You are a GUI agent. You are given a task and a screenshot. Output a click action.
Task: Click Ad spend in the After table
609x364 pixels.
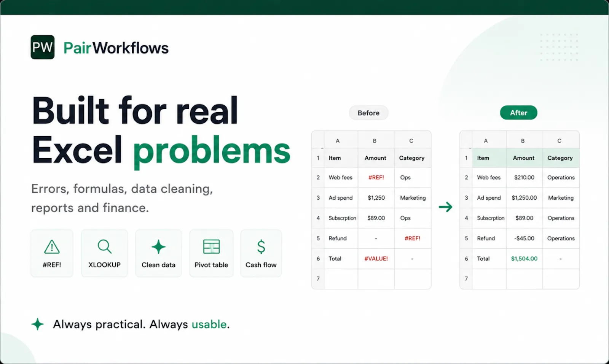coord(489,198)
